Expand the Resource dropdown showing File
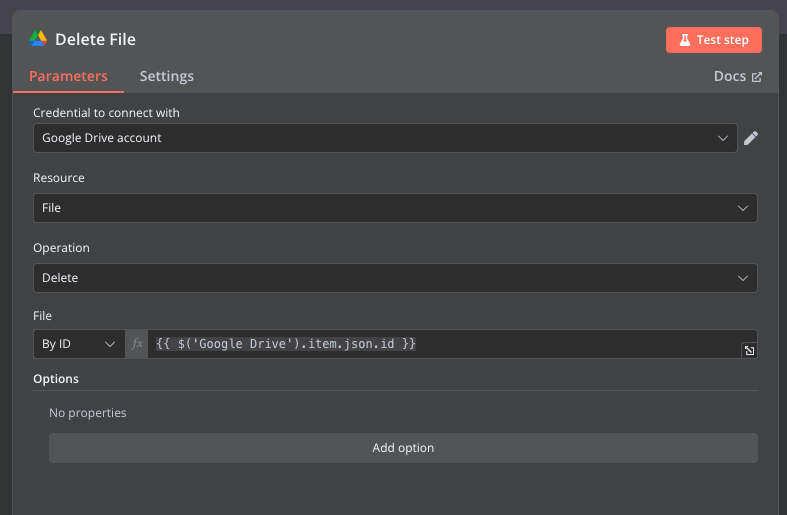 395,208
